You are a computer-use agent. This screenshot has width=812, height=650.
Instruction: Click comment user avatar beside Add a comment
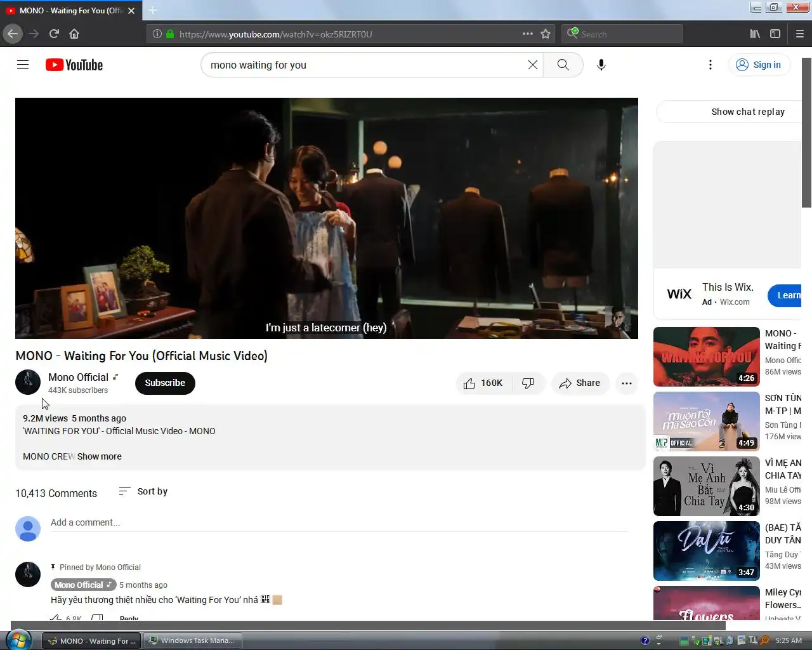pyautogui.click(x=28, y=529)
